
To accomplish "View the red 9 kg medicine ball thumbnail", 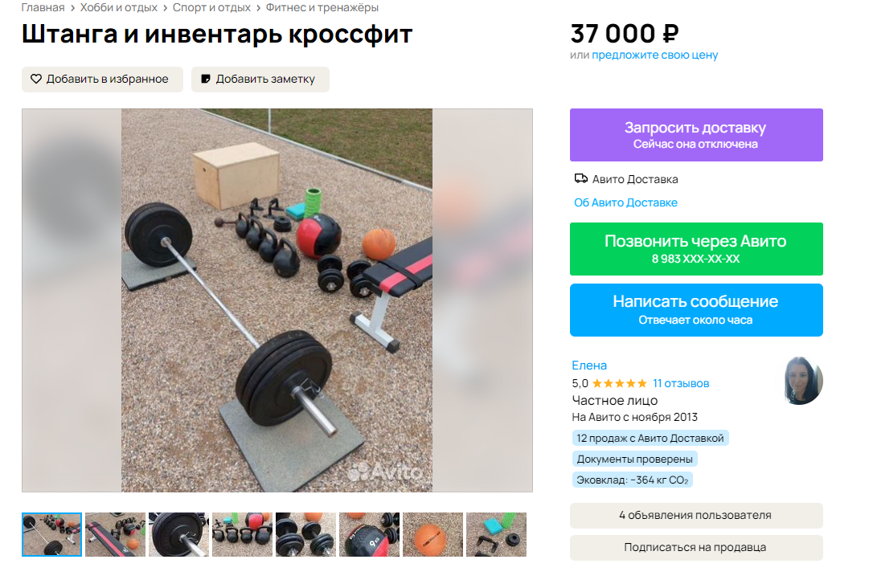I will coord(369,534).
